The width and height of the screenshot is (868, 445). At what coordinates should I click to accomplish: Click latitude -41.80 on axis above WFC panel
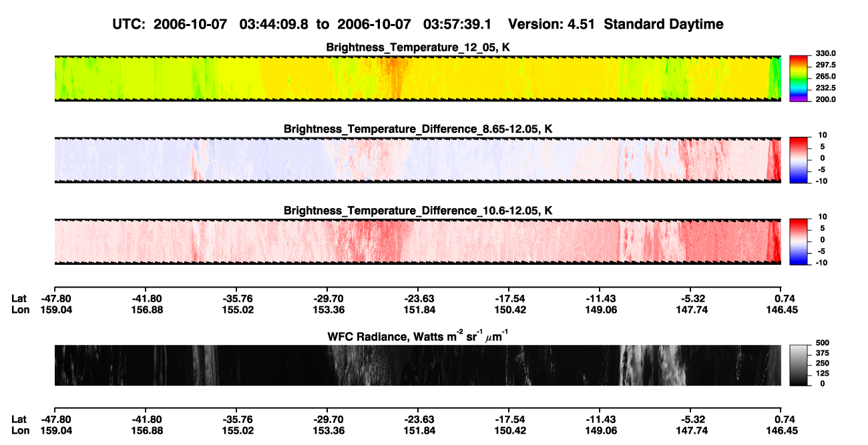click(x=146, y=298)
